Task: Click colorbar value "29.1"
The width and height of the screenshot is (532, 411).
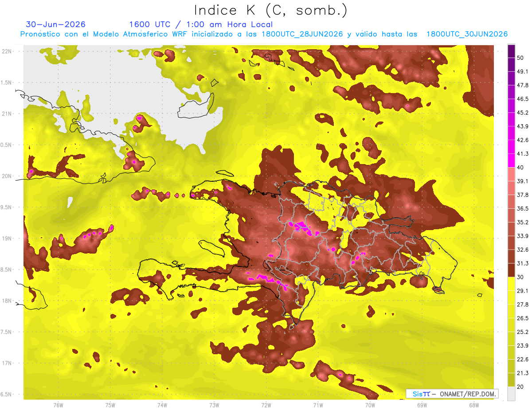Action: tap(523, 291)
